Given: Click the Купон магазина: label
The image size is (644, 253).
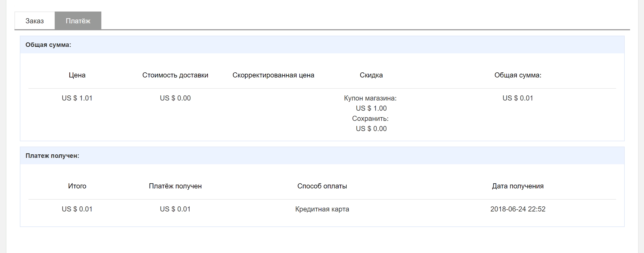Looking at the screenshot, I should pyautogui.click(x=370, y=98).
